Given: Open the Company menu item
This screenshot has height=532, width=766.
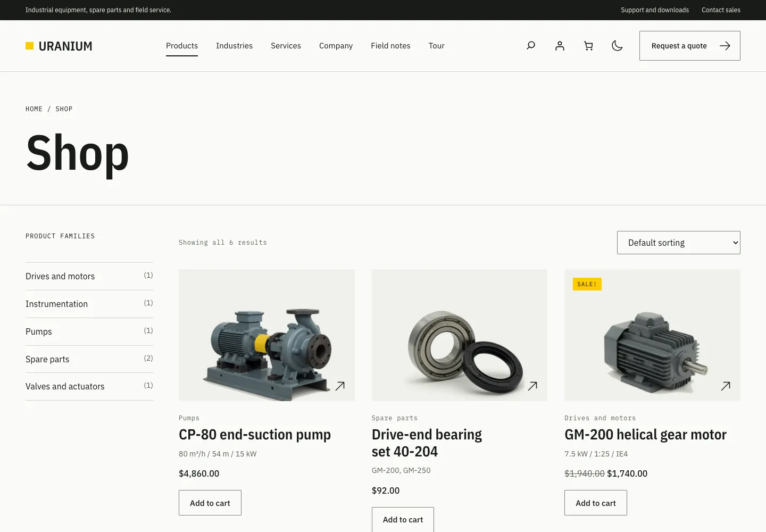Looking at the screenshot, I should 336,46.
